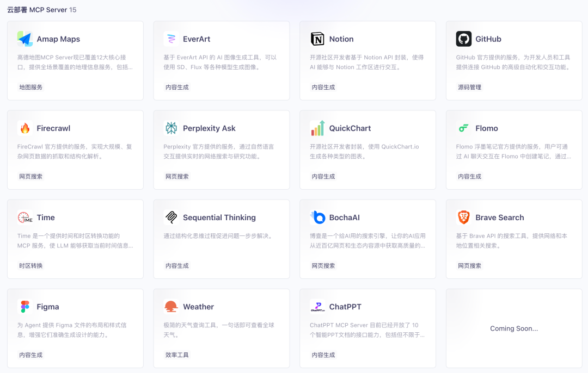This screenshot has width=588, height=373.
Task: Click the 源码管理 tag on GitHub
Action: coord(469,87)
